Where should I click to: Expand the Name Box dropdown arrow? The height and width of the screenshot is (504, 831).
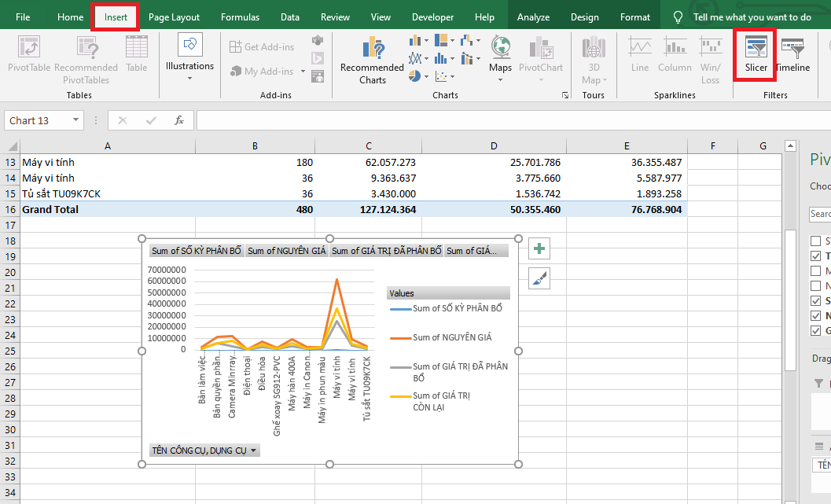[76, 120]
